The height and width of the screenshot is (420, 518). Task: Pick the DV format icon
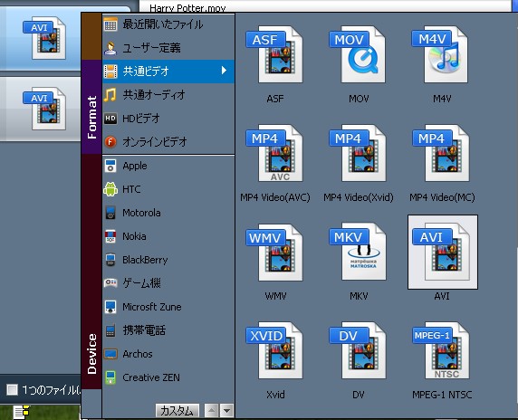(358, 350)
